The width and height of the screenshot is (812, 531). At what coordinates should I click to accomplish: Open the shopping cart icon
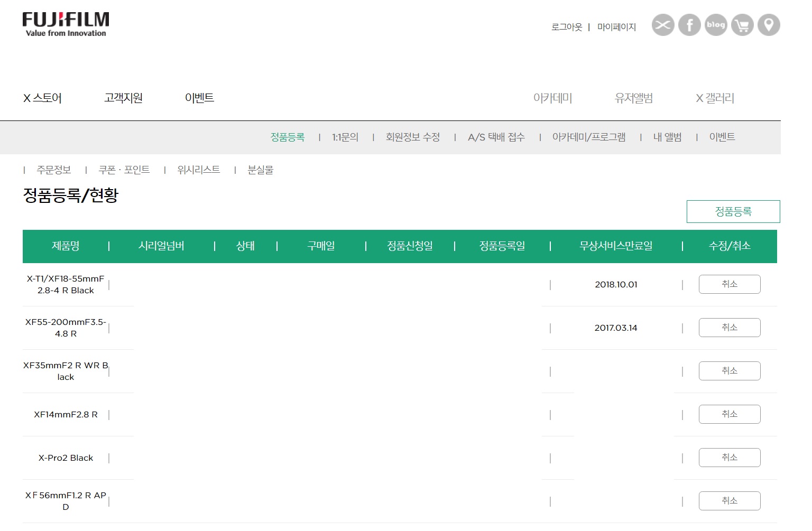[742, 25]
